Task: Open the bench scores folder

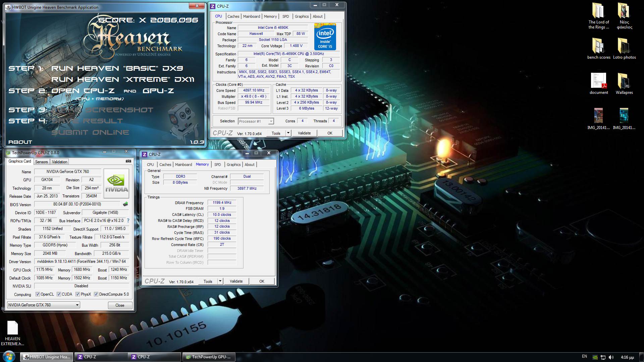Action: (x=599, y=49)
